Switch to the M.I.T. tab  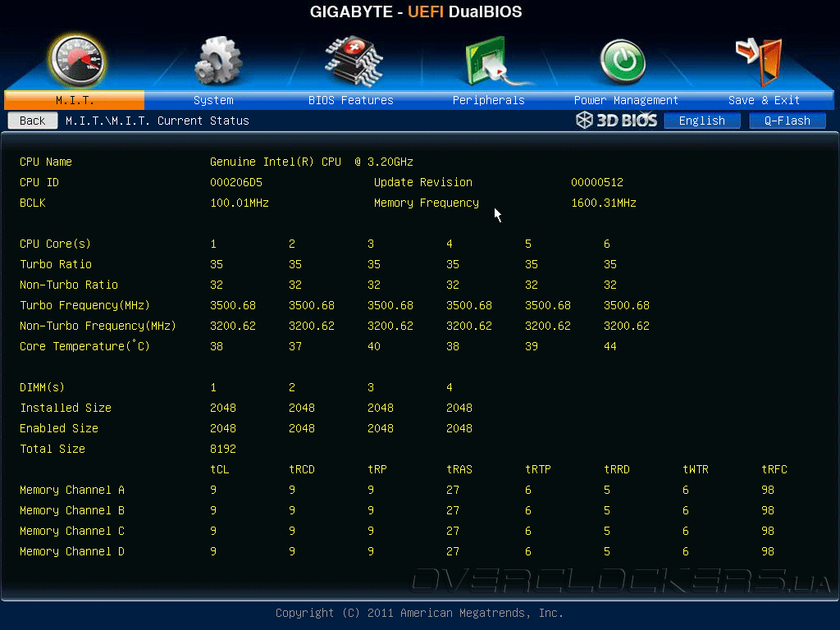point(75,100)
